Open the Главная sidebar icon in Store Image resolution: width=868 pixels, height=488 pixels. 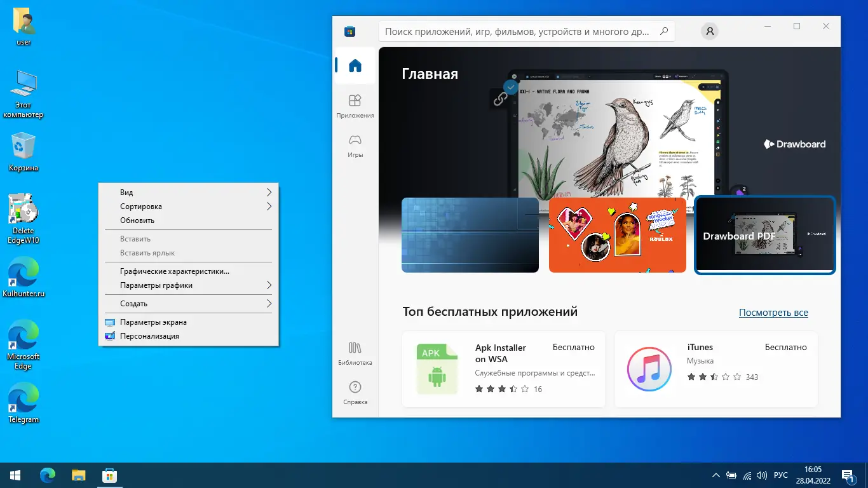click(355, 64)
